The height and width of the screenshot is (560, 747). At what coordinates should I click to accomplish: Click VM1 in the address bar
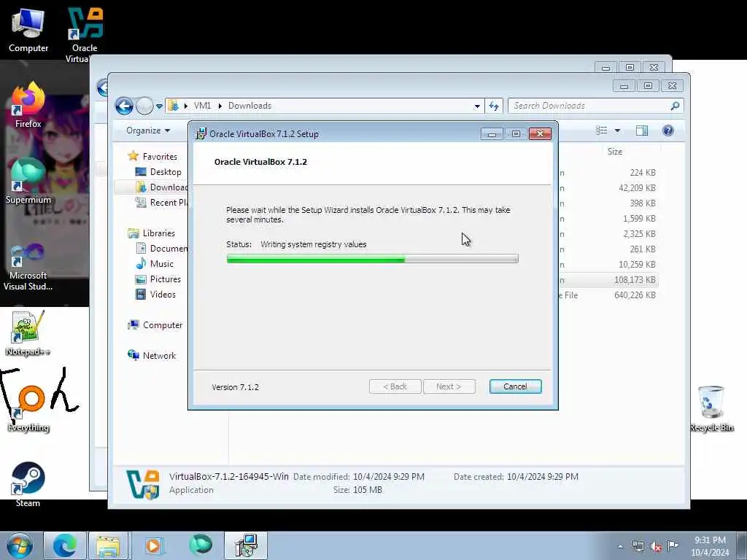pyautogui.click(x=203, y=106)
